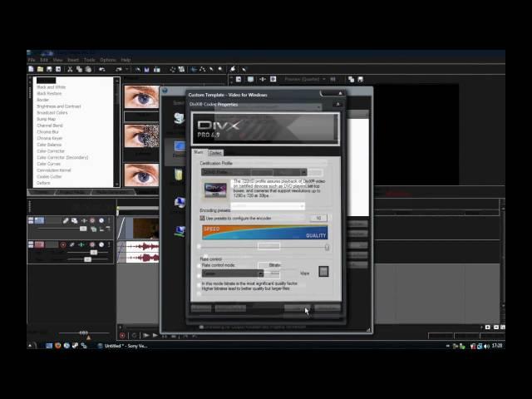Click the 'Untitled * - Sony Ve...' taskbar button
The image size is (532, 399).
click(x=123, y=346)
